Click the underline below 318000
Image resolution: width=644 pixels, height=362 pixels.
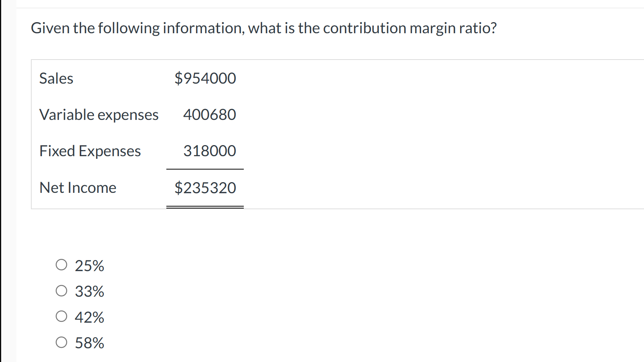(x=205, y=168)
